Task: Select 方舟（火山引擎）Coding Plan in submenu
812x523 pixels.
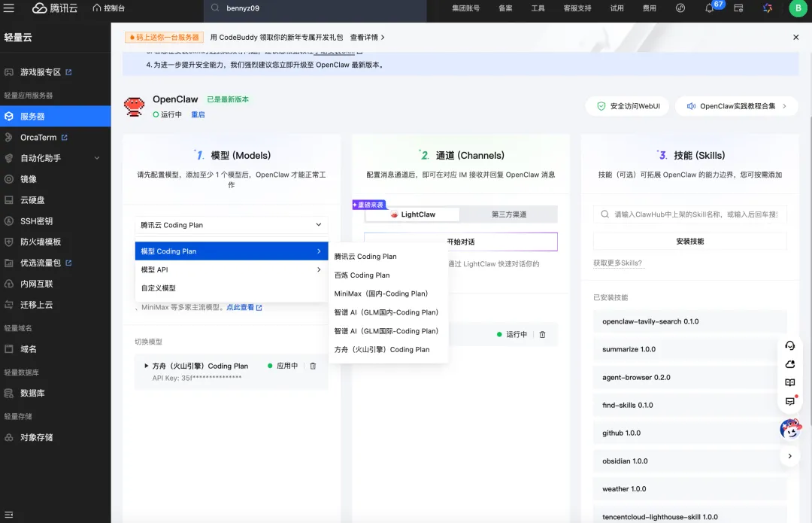Action: click(x=382, y=349)
